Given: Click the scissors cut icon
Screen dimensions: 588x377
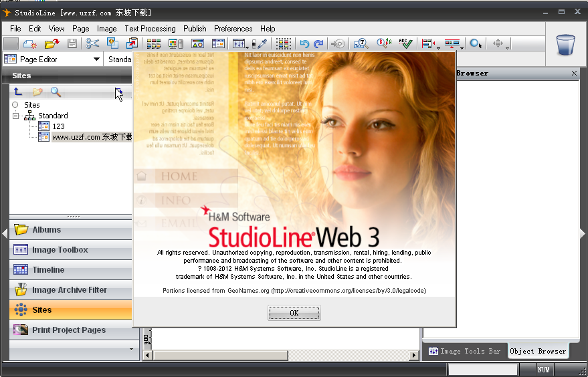Looking at the screenshot, I should pyautogui.click(x=92, y=44).
